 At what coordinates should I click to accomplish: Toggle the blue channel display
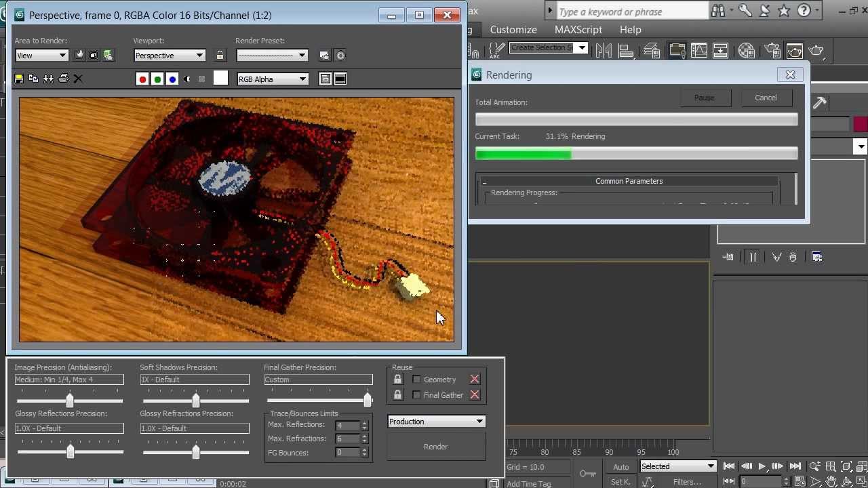pyautogui.click(x=172, y=79)
